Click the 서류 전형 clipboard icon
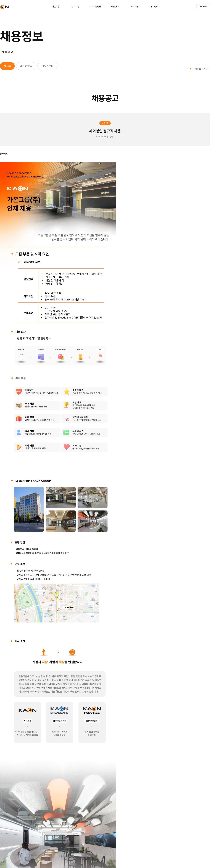Screen dimensions: 210x868 [x=21, y=357]
